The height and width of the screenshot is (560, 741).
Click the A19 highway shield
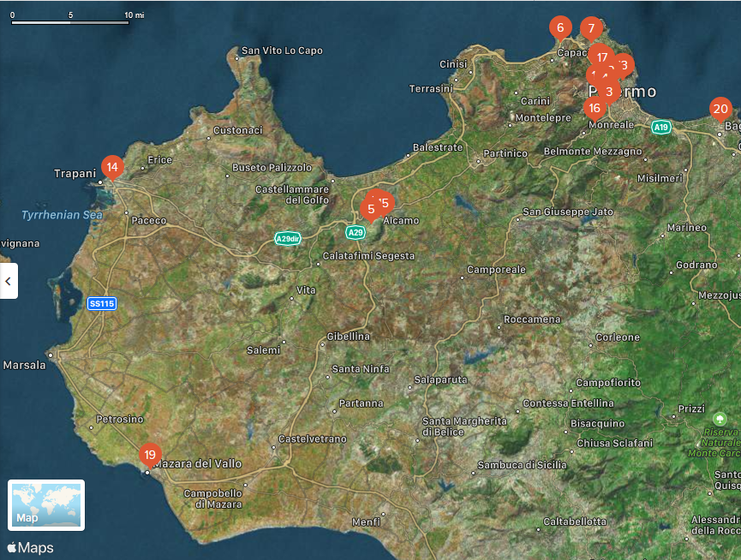(660, 127)
